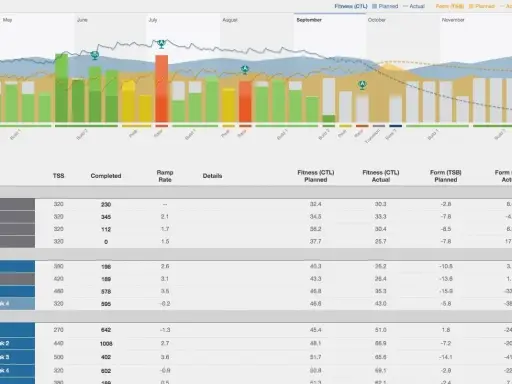Image resolution: width=512 pixels, height=384 pixels.
Task: Select the May month header
Action: pos(7,20)
